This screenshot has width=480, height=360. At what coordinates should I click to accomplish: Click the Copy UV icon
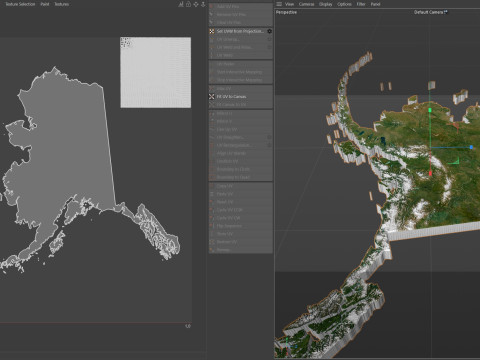211,186
